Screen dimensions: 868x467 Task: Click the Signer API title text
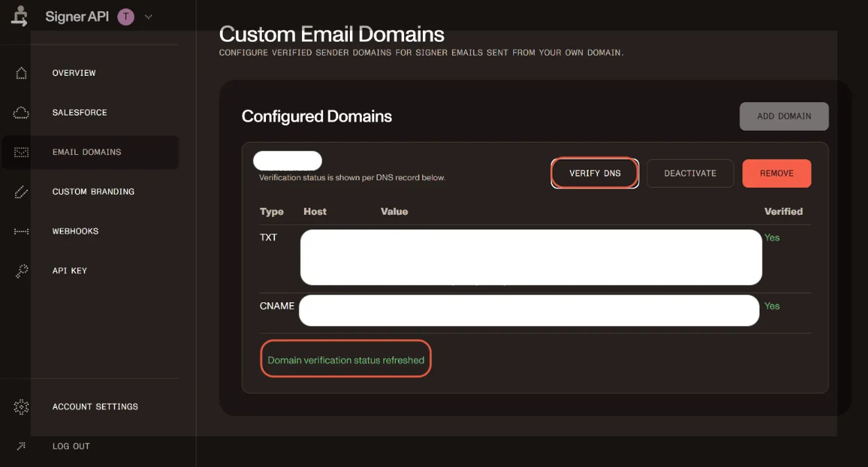[x=77, y=17]
